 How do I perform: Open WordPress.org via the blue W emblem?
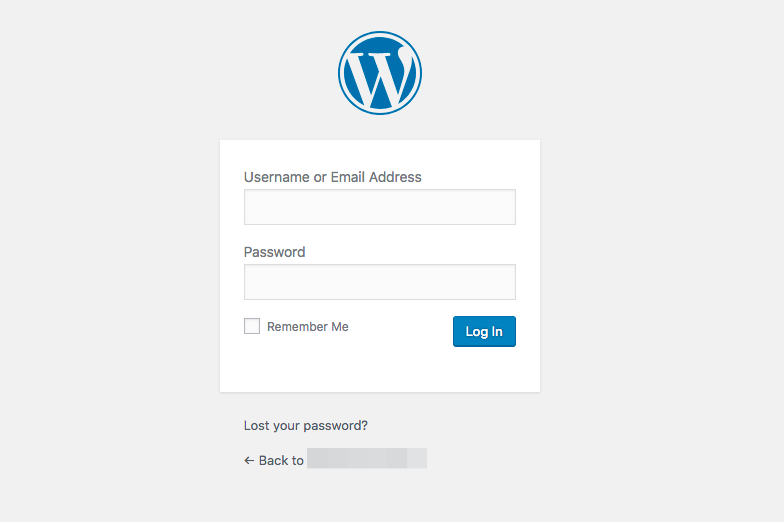point(380,73)
